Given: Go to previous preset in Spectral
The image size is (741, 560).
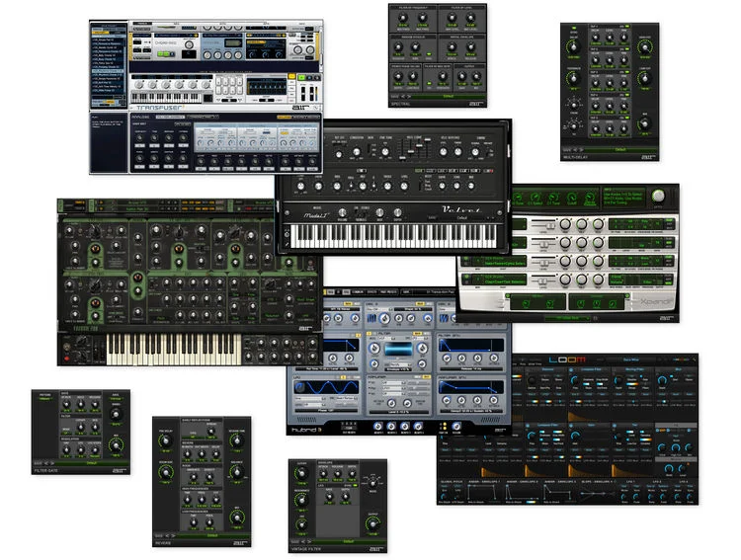Looking at the screenshot, I should coord(403,97).
